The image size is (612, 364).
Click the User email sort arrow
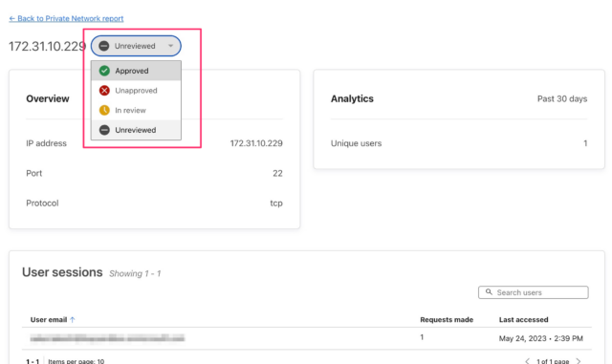[x=73, y=319]
